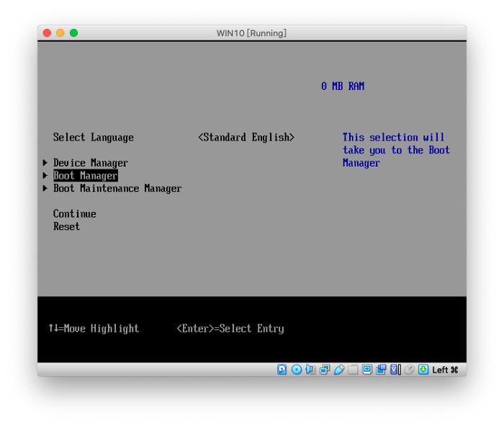Open the USB devices status icon
Image resolution: width=504 pixels, height=426 pixels.
click(x=338, y=370)
